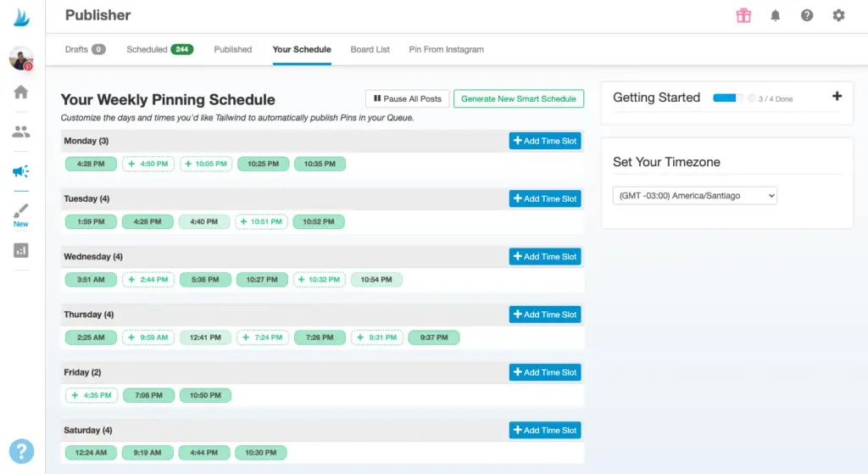This screenshot has width=868, height=474.
Task: Click the pink gift icon
Action: (743, 15)
